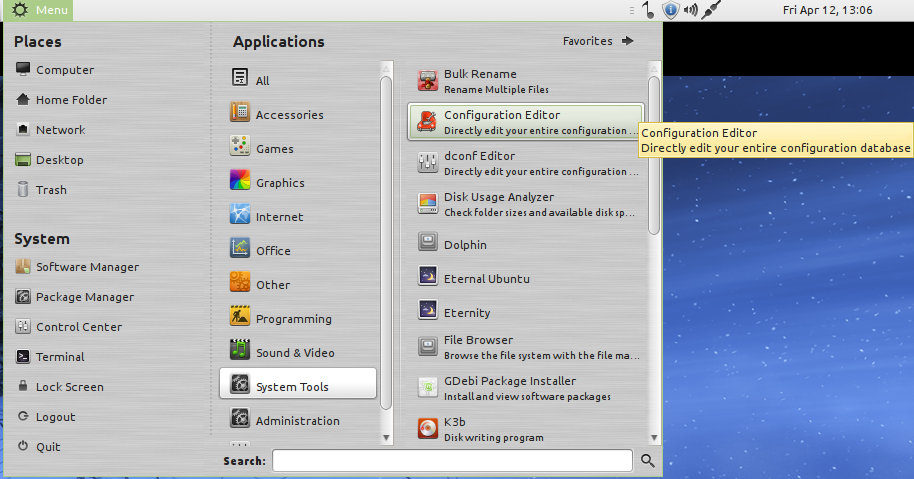Launch GDebi Package Installer

526,388
